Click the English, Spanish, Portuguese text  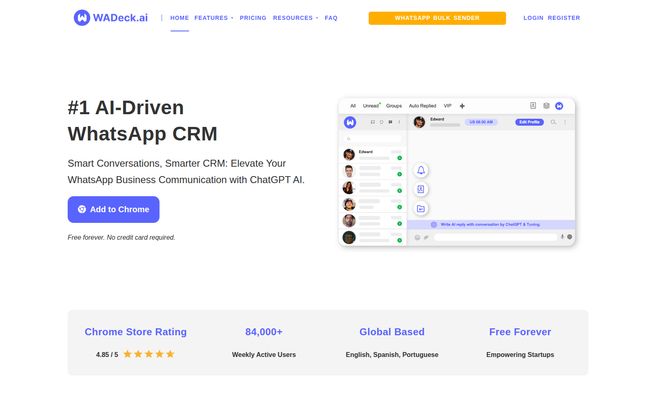pyautogui.click(x=392, y=355)
